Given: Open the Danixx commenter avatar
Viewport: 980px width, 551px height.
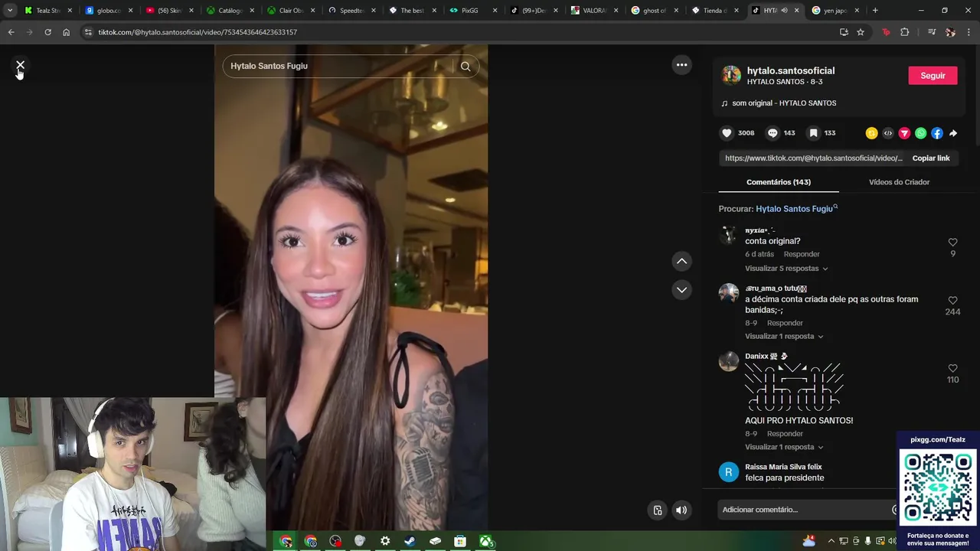Looking at the screenshot, I should point(729,361).
